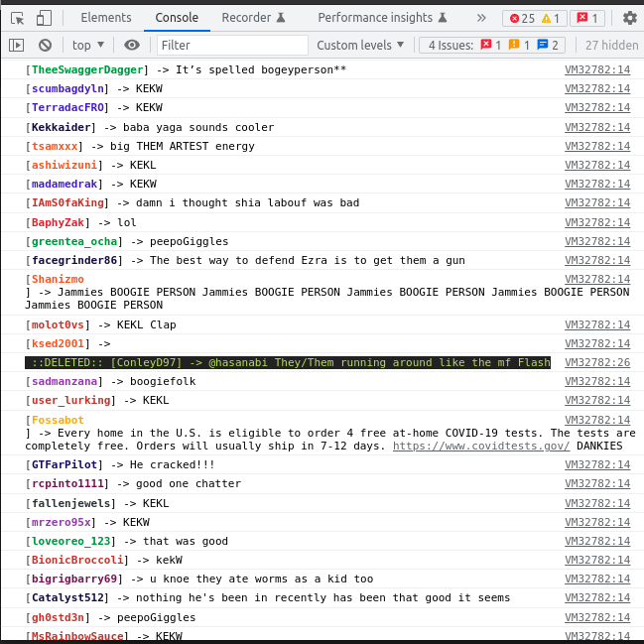The image size is (644, 644).
Task: Click the tsamxxx 'big THEM ARTEST energy' message
Action: (183, 146)
